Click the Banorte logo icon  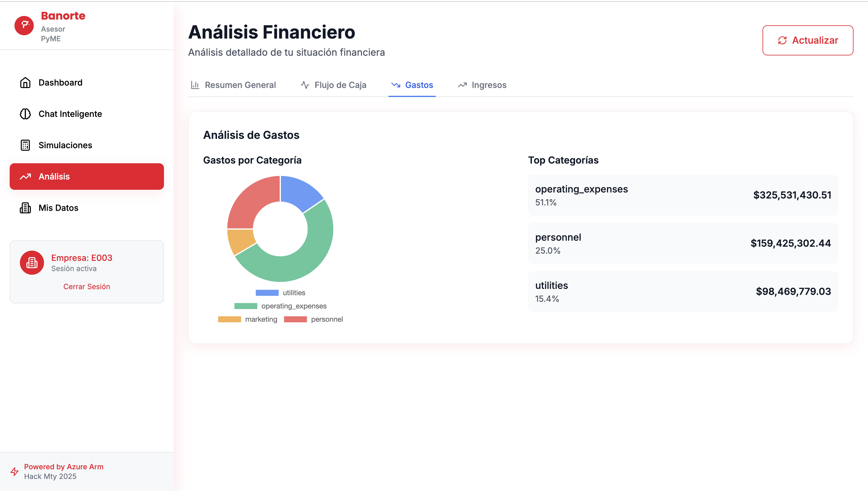point(24,25)
